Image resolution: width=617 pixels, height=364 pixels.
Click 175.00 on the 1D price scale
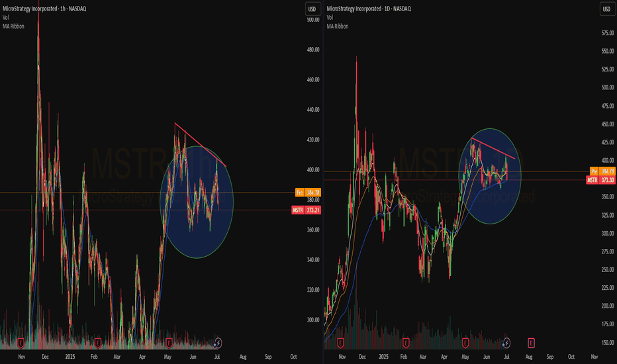click(608, 324)
